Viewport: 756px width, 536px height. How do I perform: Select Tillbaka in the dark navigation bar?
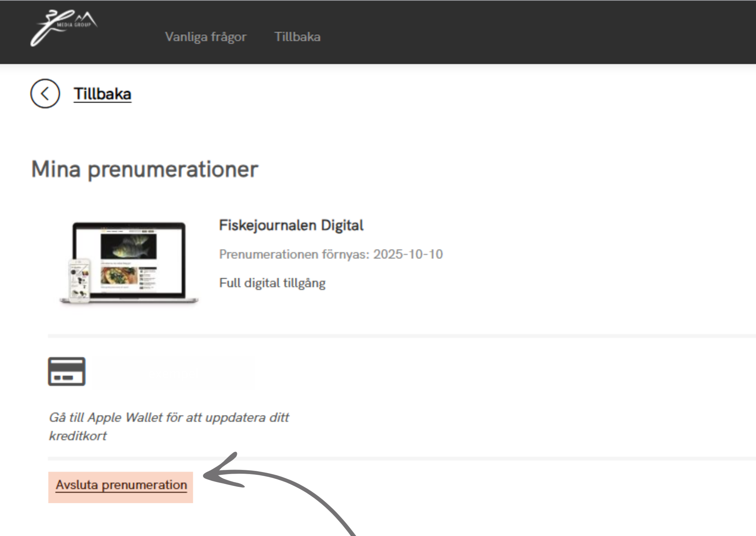pyautogui.click(x=297, y=37)
